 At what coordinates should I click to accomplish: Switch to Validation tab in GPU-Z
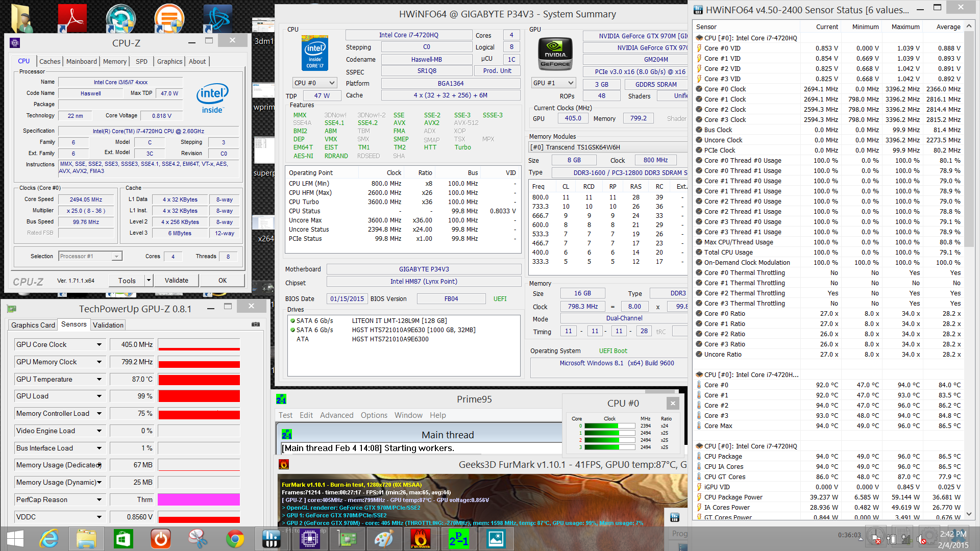pyautogui.click(x=108, y=325)
